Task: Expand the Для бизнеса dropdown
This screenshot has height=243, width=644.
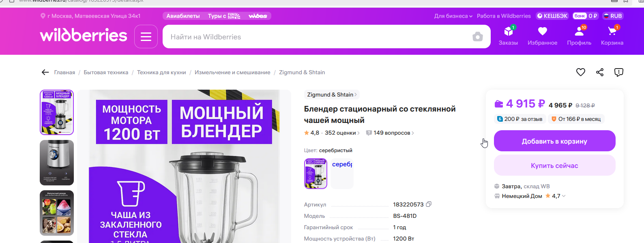Action: [x=453, y=16]
